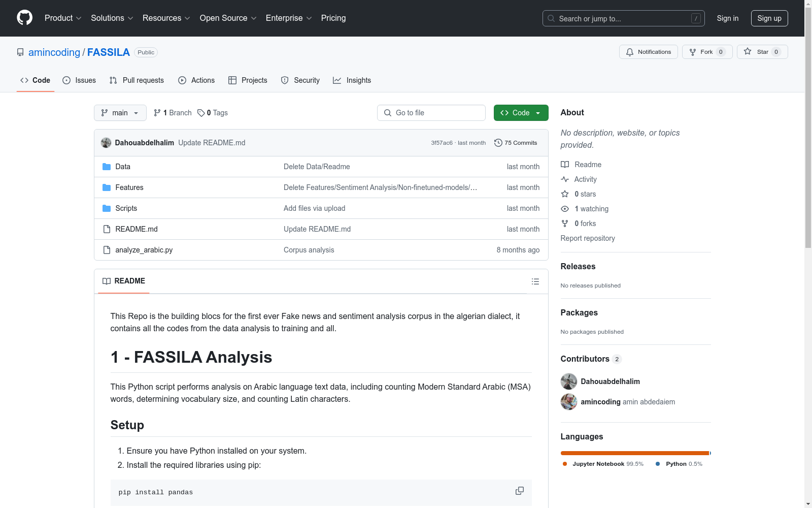Open the amincoding owner profile link
The width and height of the screenshot is (812, 508).
pos(54,52)
